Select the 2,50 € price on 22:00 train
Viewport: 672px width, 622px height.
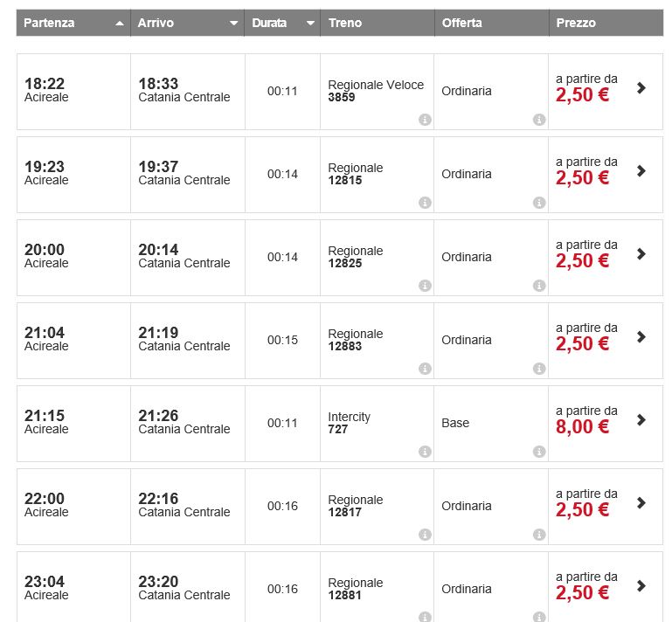(x=582, y=510)
